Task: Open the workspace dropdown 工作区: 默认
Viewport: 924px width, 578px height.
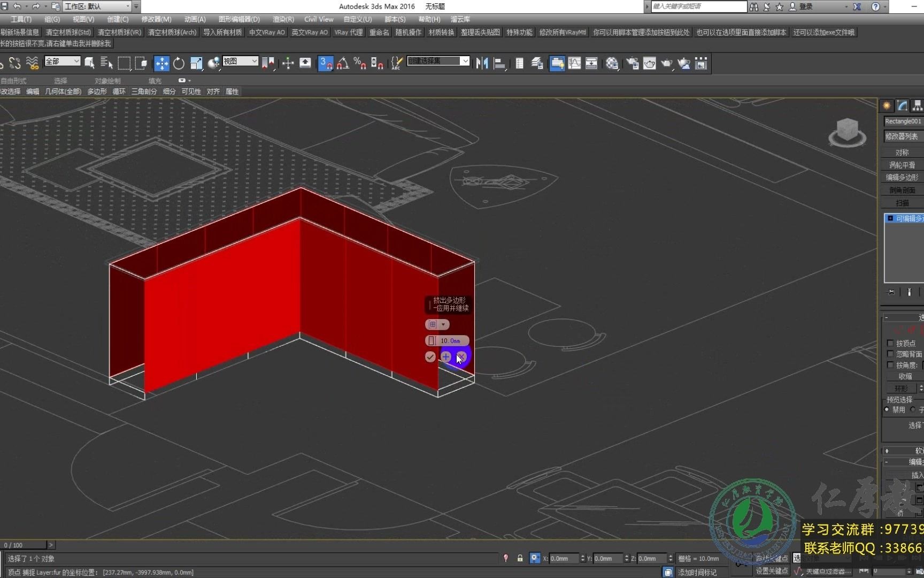Action: click(x=97, y=6)
